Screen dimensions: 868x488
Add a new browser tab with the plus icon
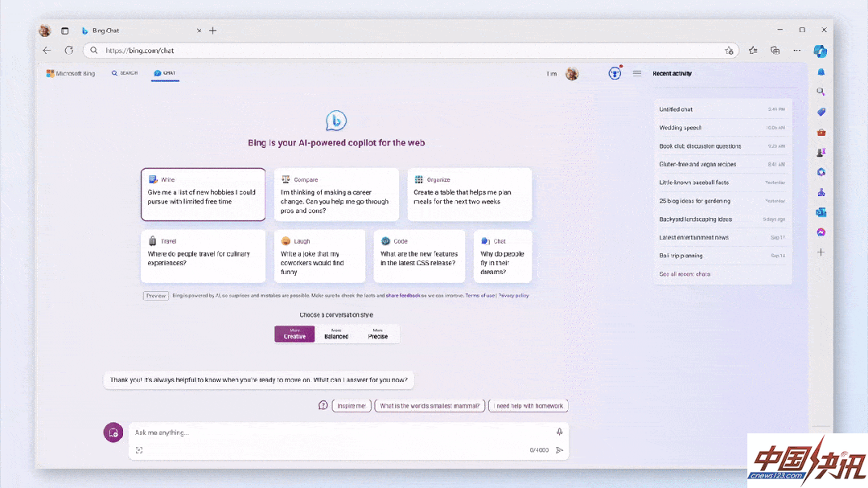[213, 31]
